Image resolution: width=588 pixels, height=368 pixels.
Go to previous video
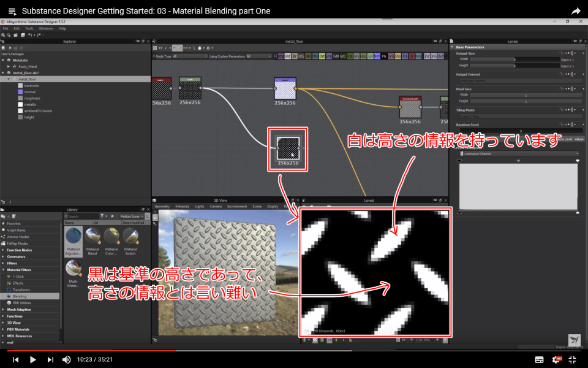point(15,360)
